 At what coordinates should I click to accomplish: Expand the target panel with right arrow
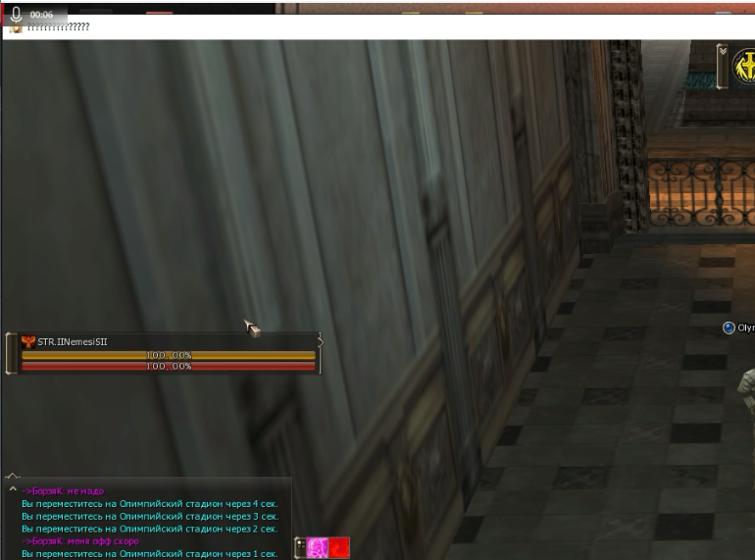[320, 341]
